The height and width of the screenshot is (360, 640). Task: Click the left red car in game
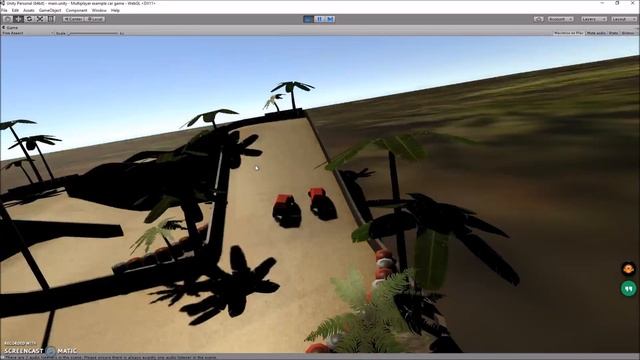[x=287, y=211]
